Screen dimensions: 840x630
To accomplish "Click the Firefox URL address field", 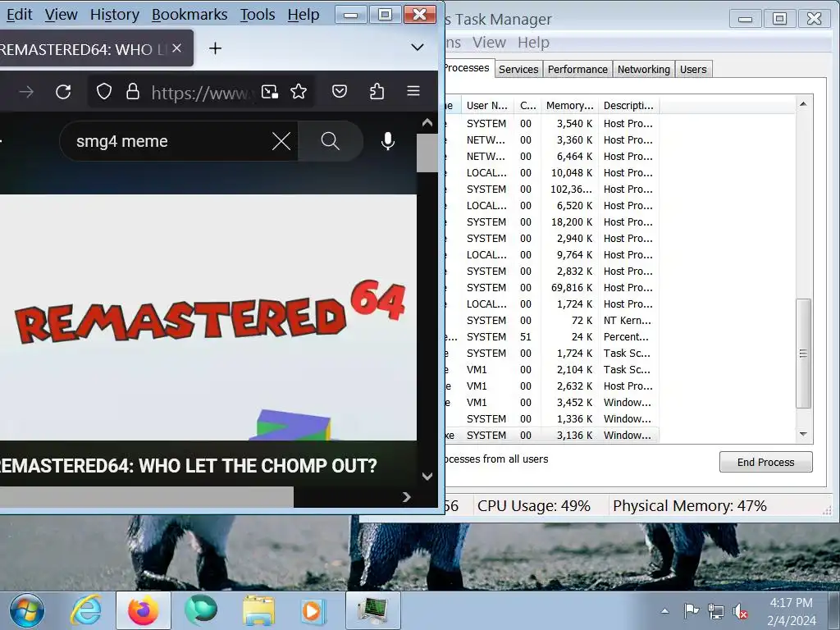I will pos(201,92).
